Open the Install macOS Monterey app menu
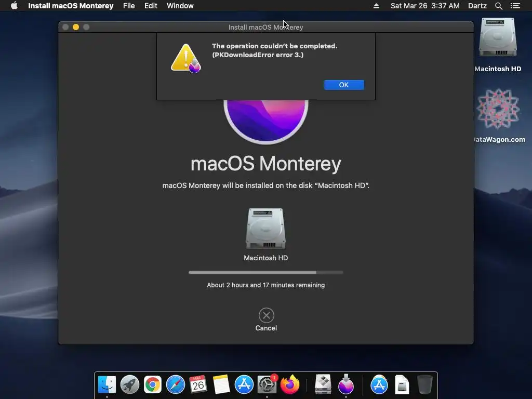The image size is (532, 399). pyautogui.click(x=71, y=6)
